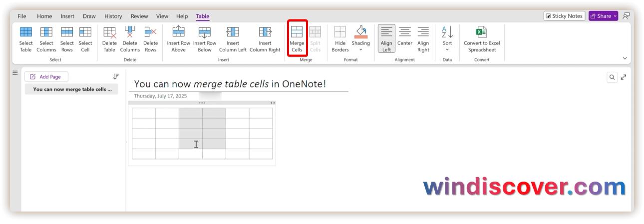Click Select Columns icon
This screenshot has width=644, height=224.
(46, 32)
